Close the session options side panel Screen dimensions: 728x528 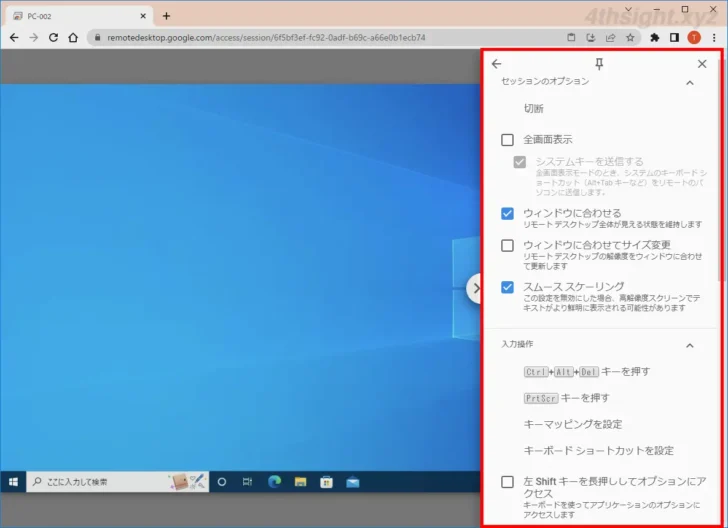coord(702,64)
